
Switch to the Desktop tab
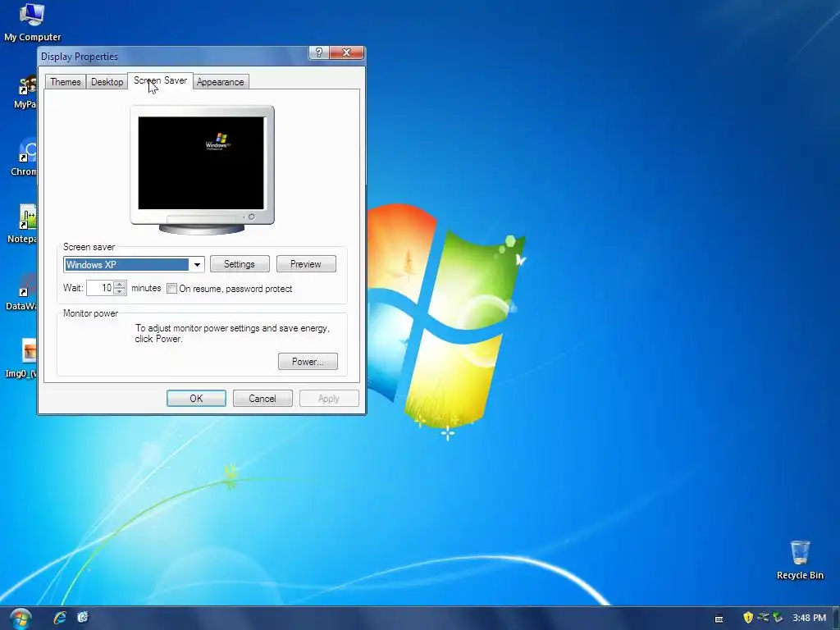(107, 81)
